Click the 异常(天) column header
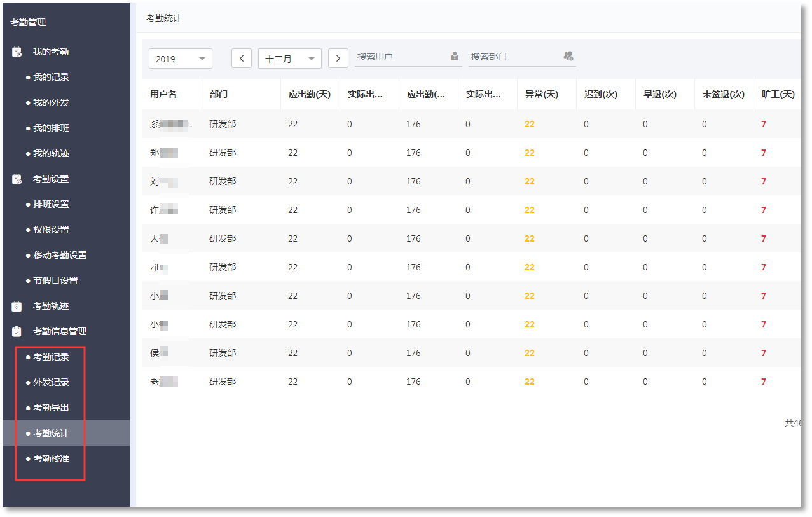 coord(542,94)
